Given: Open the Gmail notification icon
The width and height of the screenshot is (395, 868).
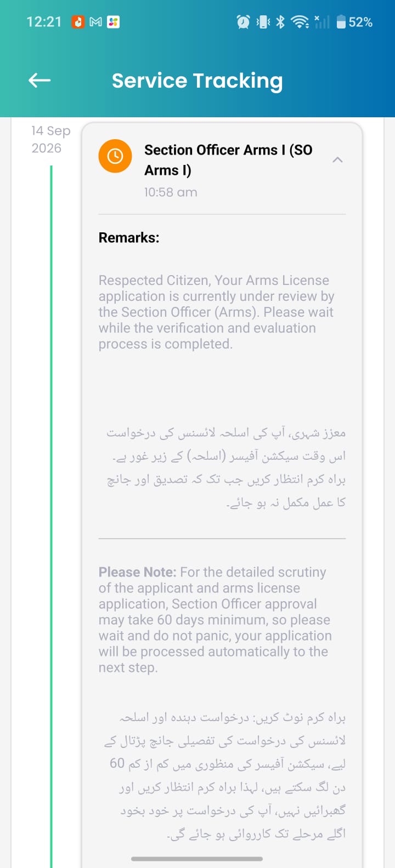Looking at the screenshot, I should coord(96,22).
